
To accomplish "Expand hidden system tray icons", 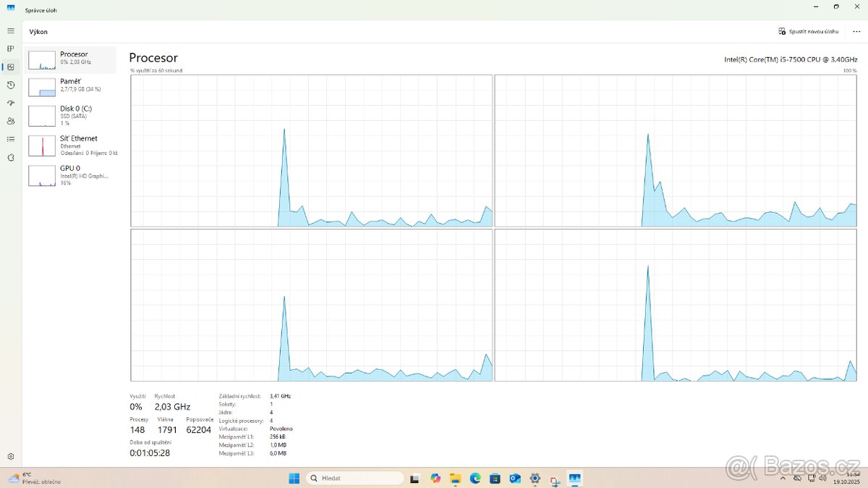I will (x=783, y=478).
